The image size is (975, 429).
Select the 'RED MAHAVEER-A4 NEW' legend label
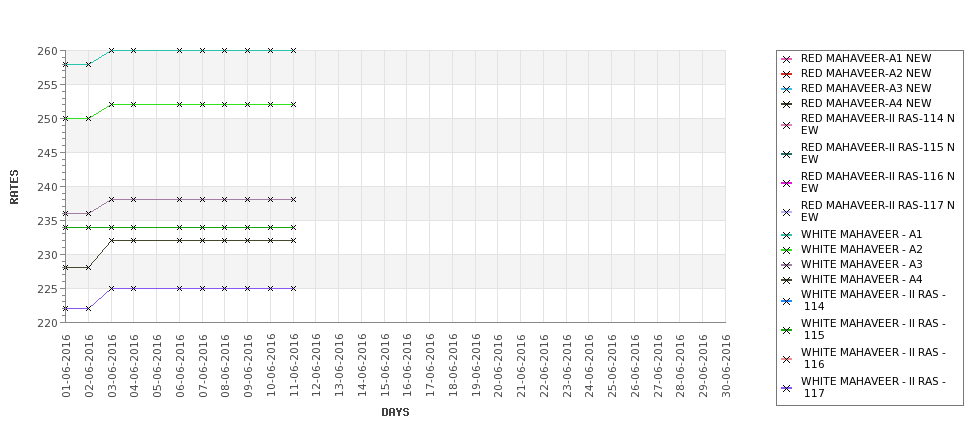tap(866, 103)
